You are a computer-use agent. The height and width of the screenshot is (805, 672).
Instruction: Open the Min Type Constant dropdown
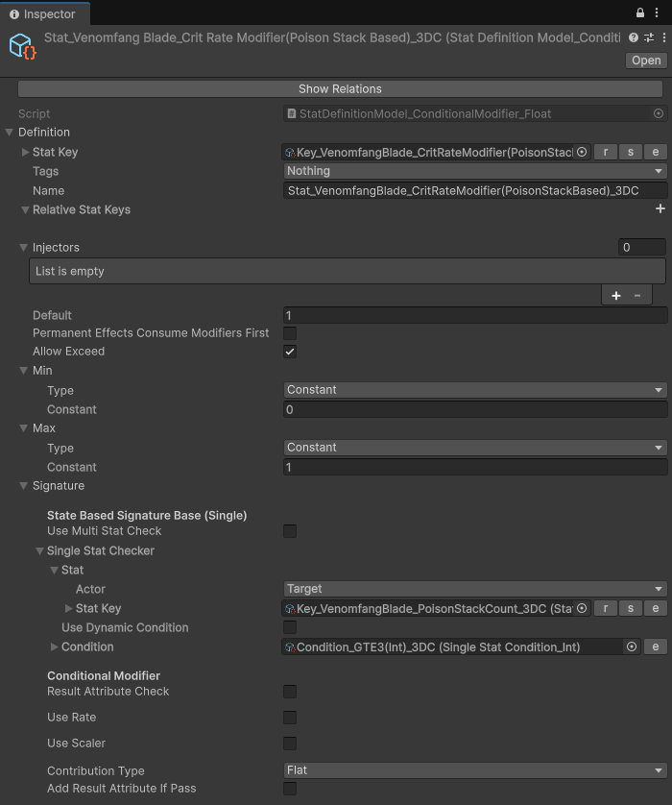475,390
